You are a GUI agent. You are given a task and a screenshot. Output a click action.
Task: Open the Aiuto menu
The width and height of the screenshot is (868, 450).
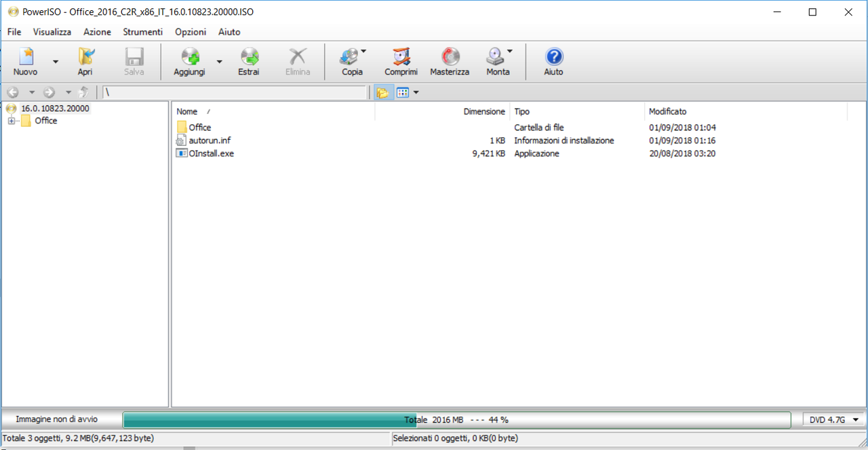pyautogui.click(x=229, y=32)
